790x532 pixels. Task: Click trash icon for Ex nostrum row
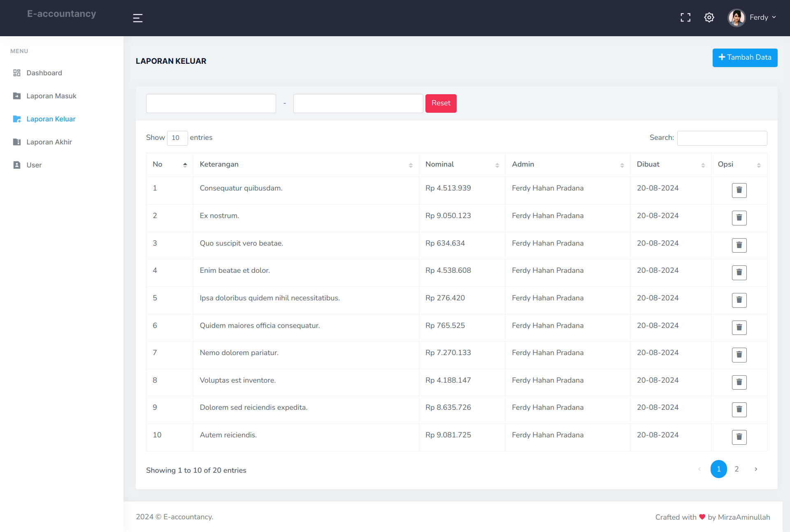pos(739,218)
